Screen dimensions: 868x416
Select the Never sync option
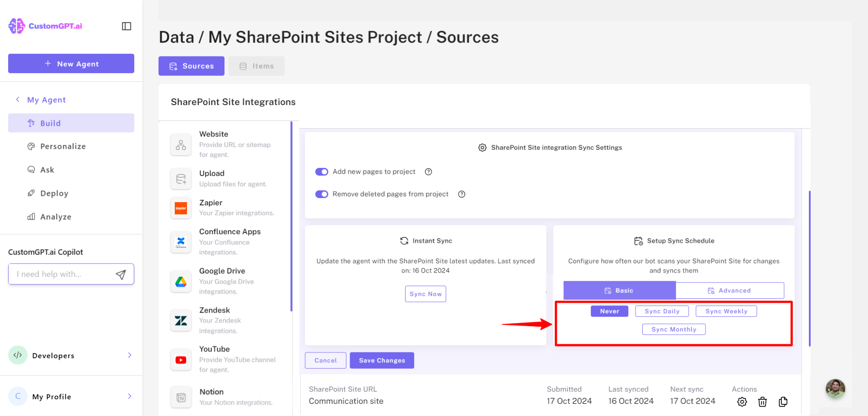[x=609, y=311]
